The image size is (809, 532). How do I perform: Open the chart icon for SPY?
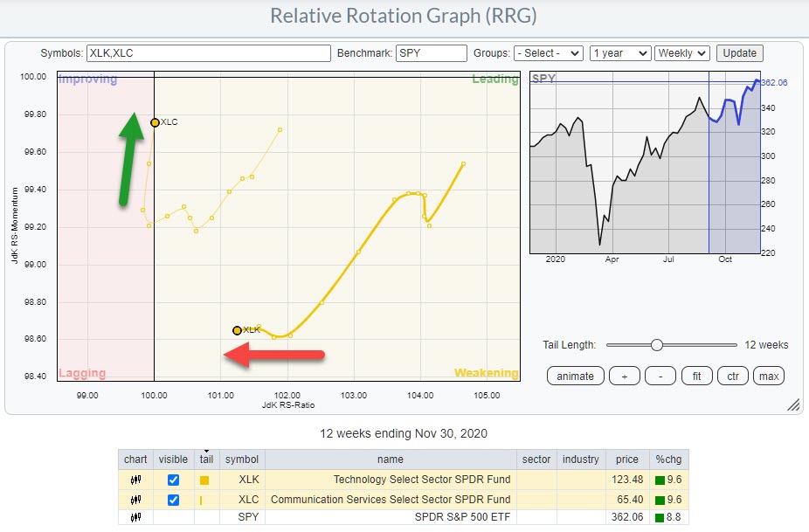(x=135, y=518)
